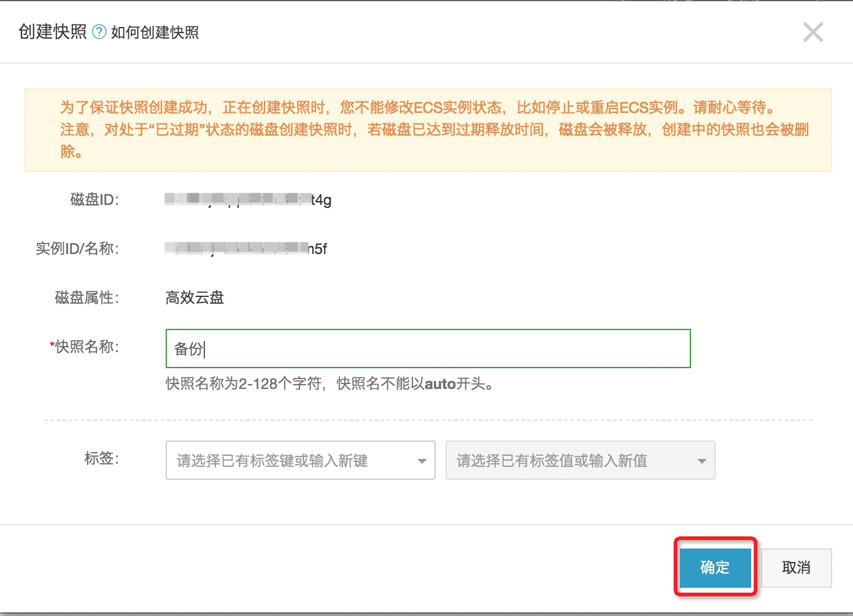Click the 快照名称 field label

(86, 347)
